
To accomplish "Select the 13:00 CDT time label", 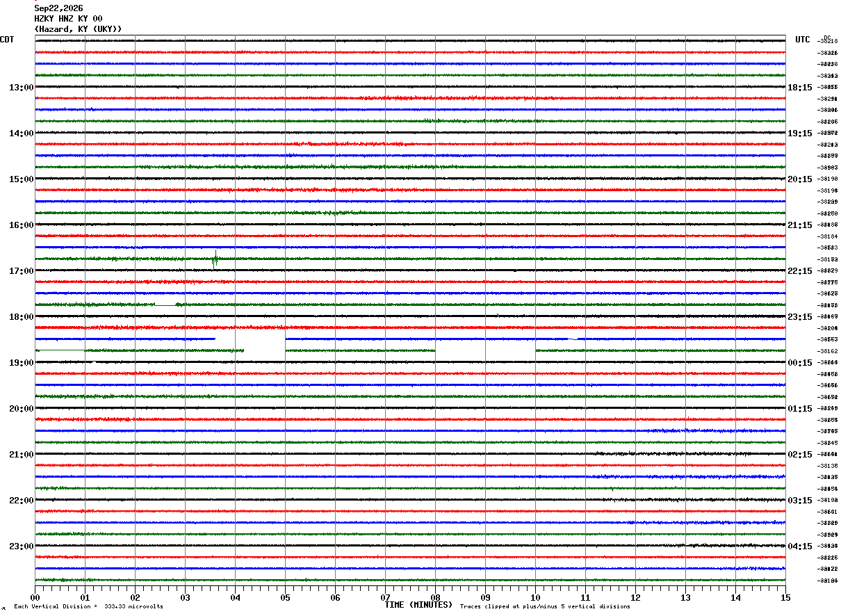I will [x=22, y=88].
